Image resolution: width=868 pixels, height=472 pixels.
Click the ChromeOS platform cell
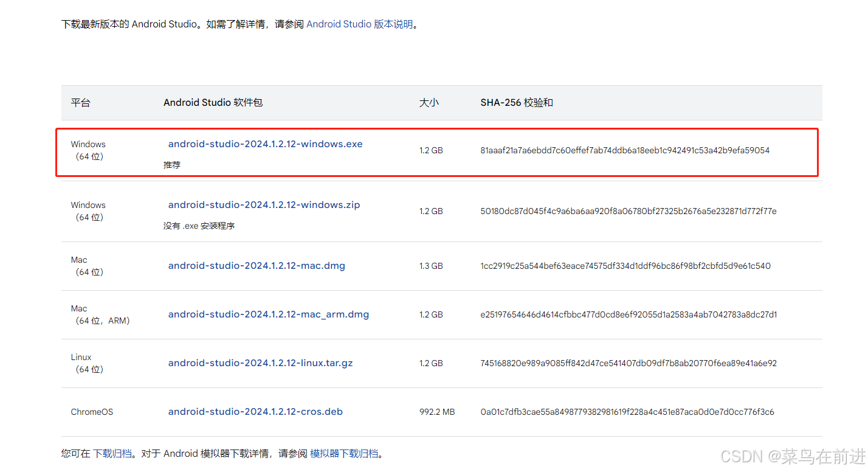[92, 412]
